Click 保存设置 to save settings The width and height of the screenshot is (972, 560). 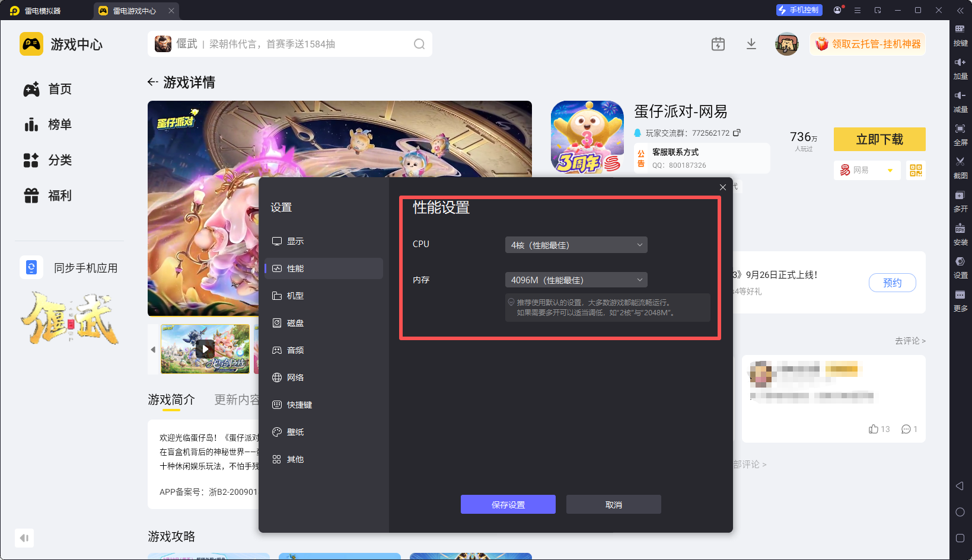(508, 504)
